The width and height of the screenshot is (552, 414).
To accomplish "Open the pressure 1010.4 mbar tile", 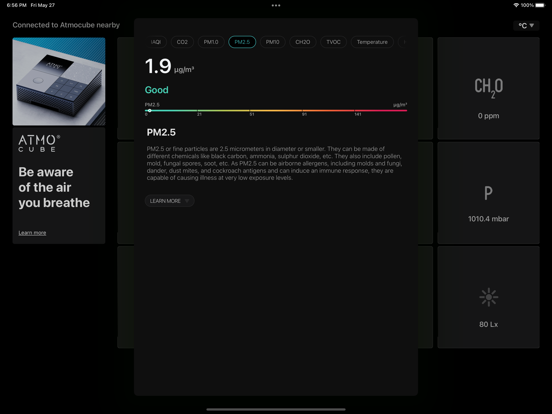I will point(488,193).
